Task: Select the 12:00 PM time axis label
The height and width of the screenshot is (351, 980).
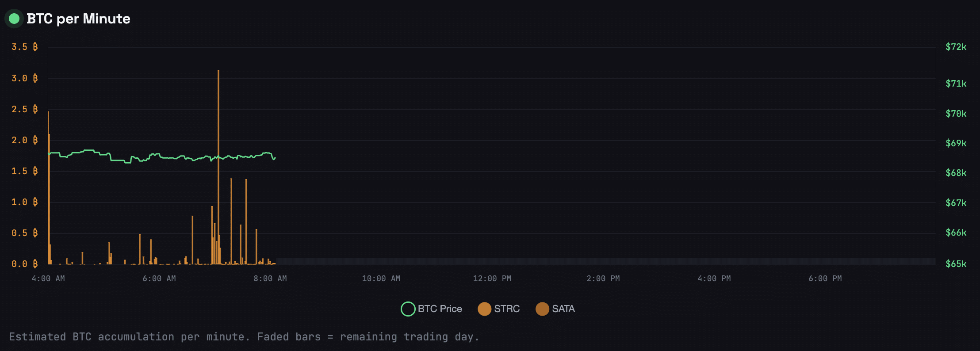Action: coord(492,279)
